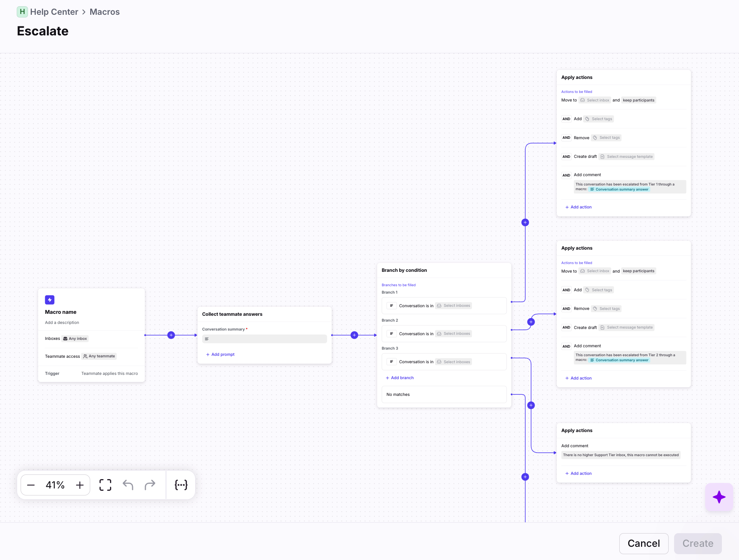Click the fit to screen icon

105,485
